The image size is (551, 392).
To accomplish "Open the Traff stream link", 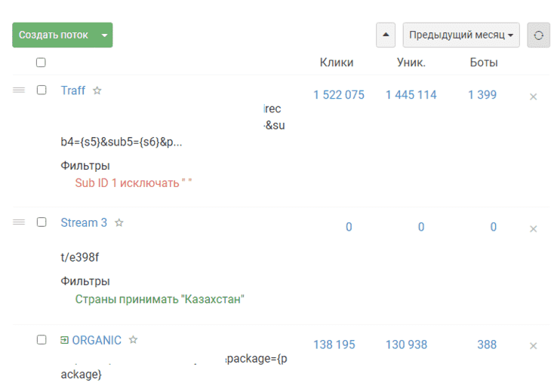I will click(72, 90).
